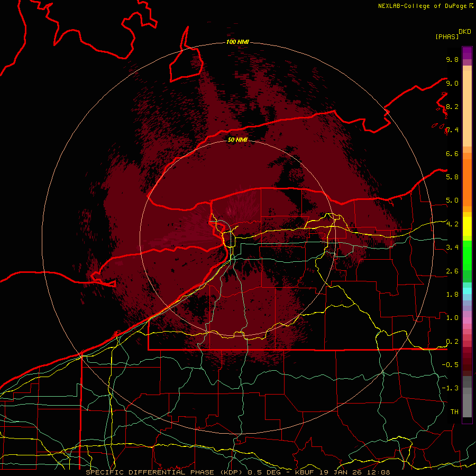Pick the bright green segment of color bar
Image resolution: width=476 pixels, height=476 pixels.
pos(467,255)
